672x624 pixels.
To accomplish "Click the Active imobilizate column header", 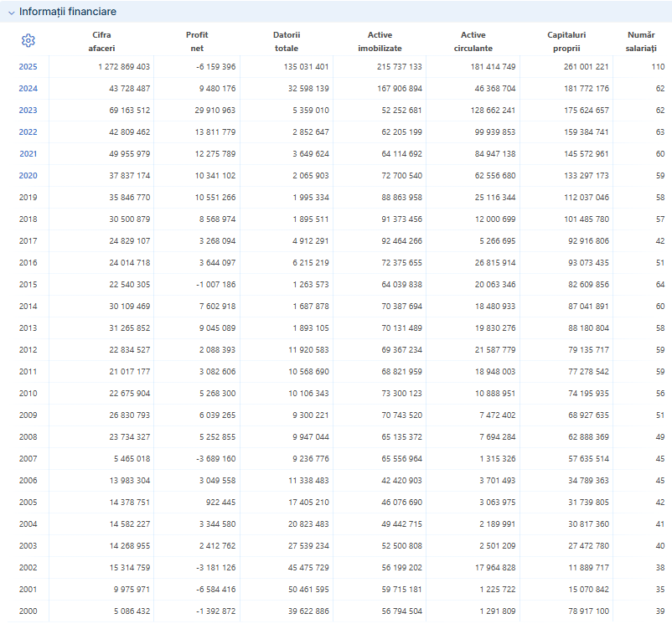I will (x=380, y=42).
